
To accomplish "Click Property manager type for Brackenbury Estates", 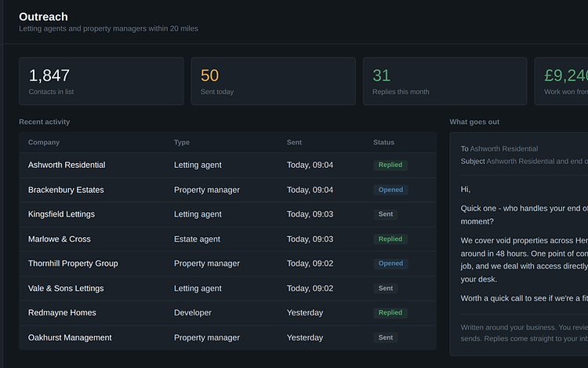I will (207, 190).
